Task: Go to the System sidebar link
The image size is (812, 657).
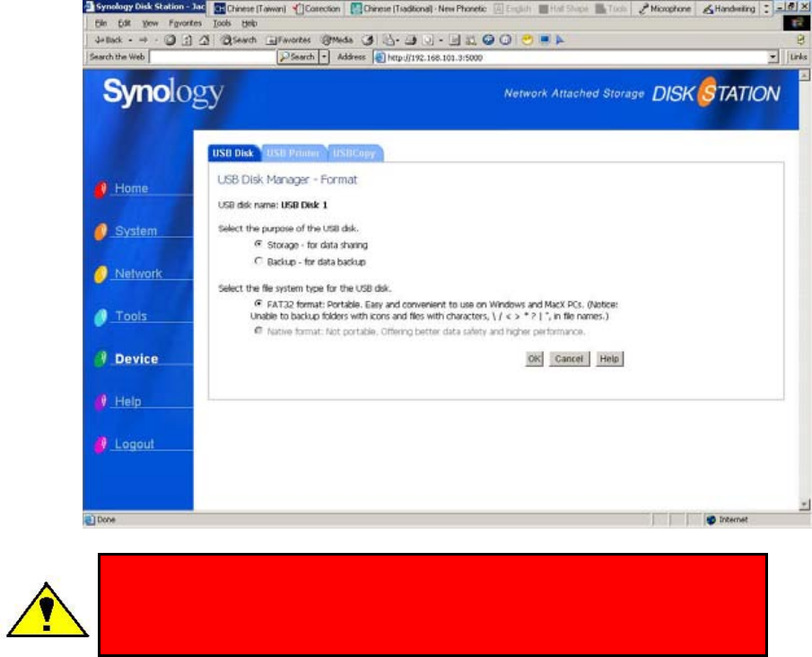Action: click(135, 231)
